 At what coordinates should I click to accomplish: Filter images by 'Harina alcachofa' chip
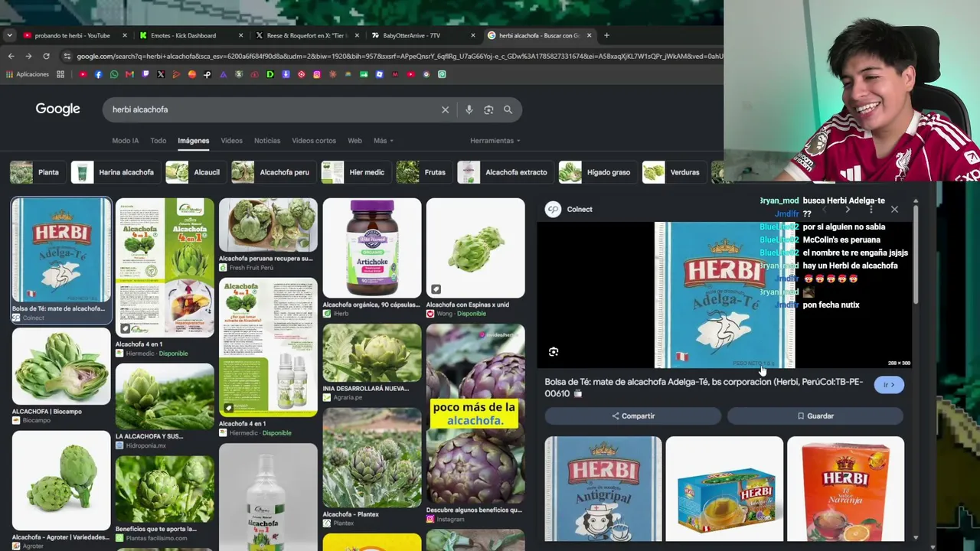pos(114,172)
